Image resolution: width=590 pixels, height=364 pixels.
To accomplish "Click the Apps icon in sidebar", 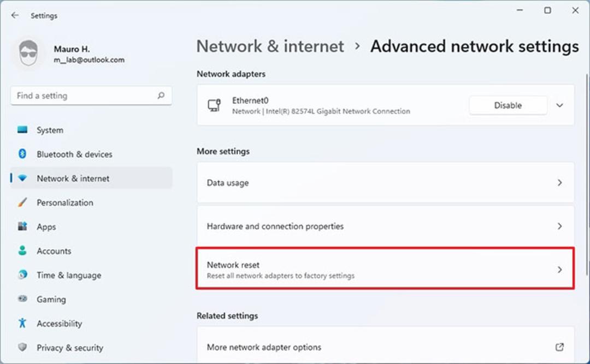I will (22, 226).
